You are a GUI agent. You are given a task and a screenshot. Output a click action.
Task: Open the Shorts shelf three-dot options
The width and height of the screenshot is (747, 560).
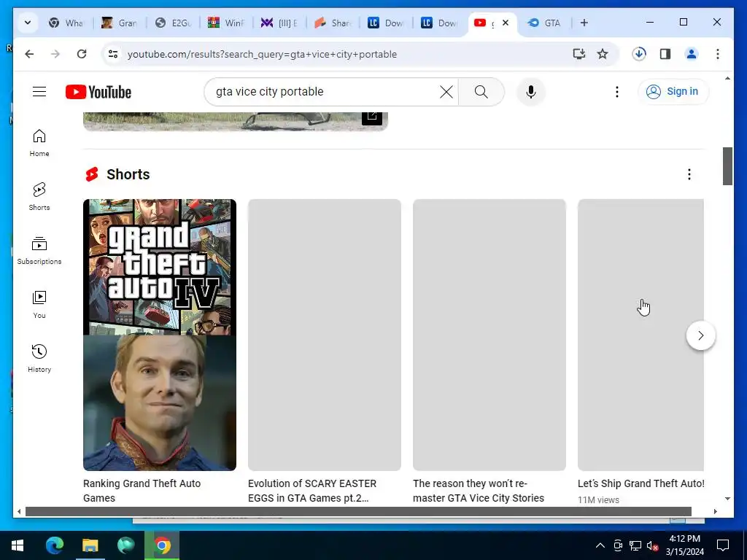[x=689, y=174]
